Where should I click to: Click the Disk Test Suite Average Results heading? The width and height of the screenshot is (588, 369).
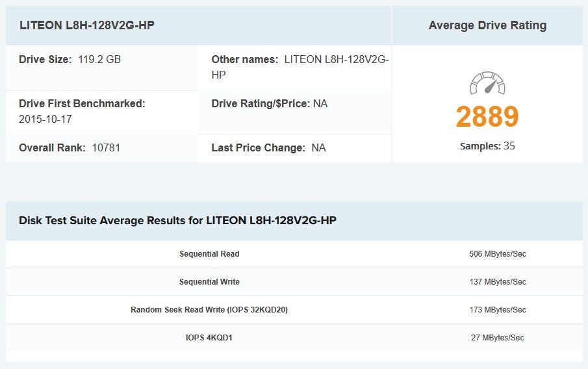coord(177,220)
